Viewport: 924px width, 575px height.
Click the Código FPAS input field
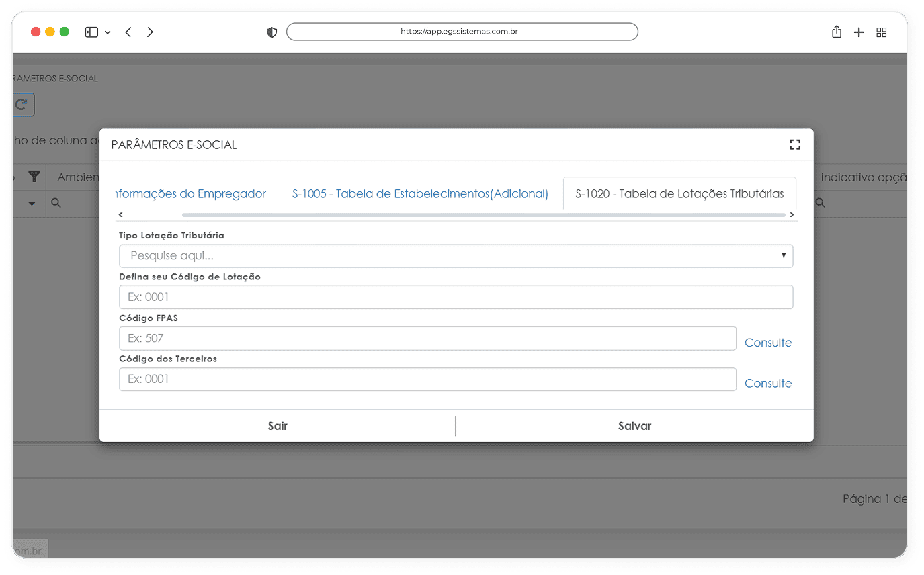pos(427,338)
